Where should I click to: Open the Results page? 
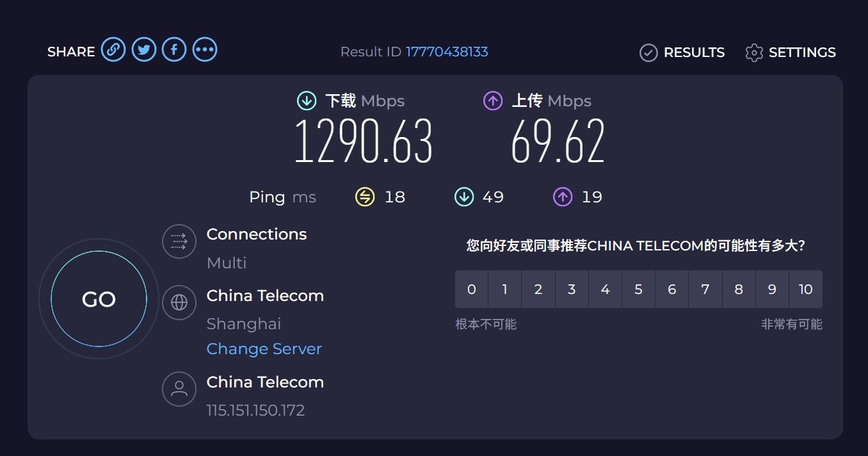click(682, 53)
